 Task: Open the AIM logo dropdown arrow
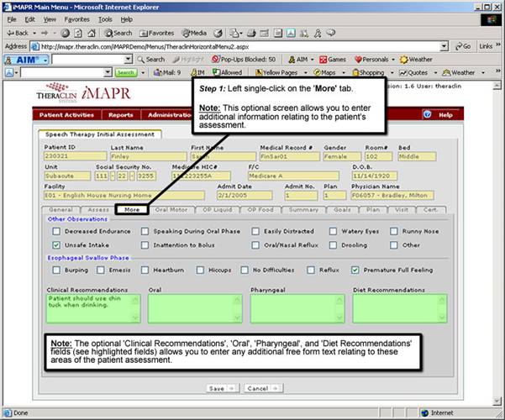[x=45, y=60]
